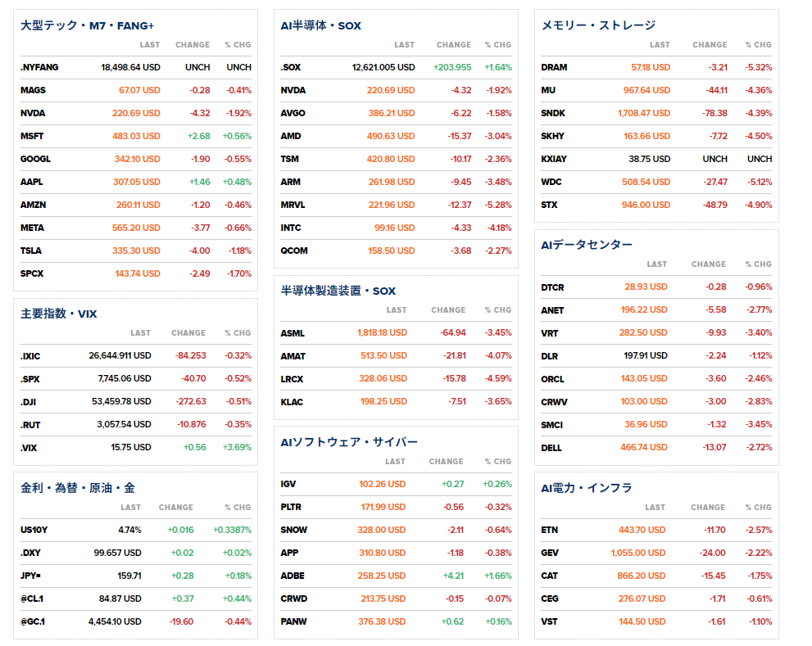This screenshot has height=646, width=812.
Task: Click the INTC ticker symbol
Action: click(x=291, y=228)
